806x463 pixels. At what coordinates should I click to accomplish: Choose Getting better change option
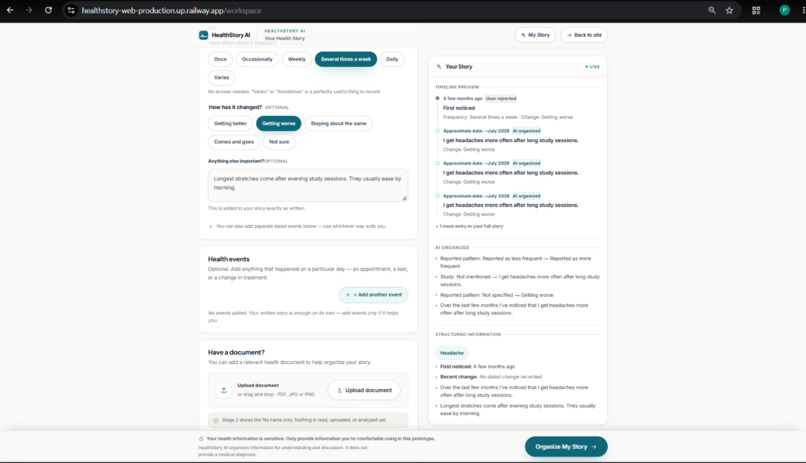(230, 123)
